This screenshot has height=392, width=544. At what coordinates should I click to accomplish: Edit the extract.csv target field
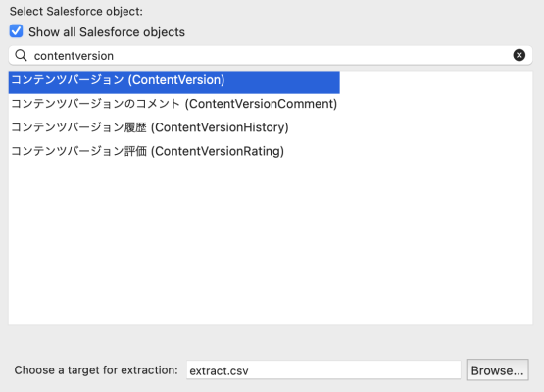pyautogui.click(x=323, y=370)
